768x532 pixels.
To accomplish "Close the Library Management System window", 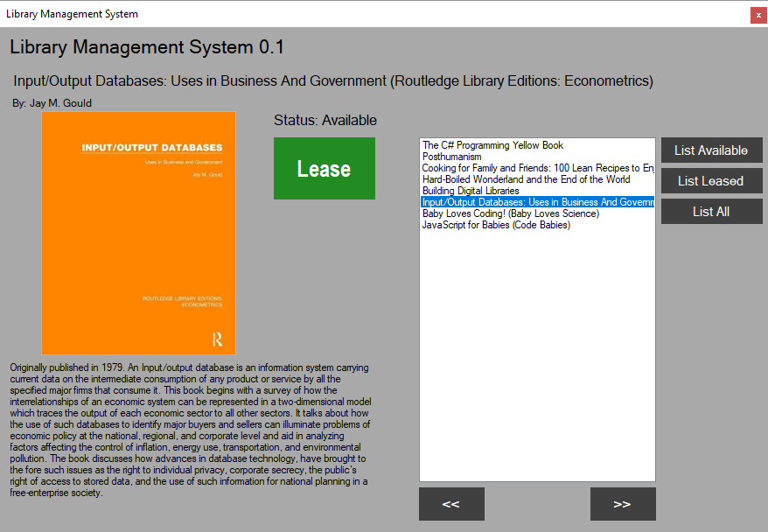I will tap(758, 15).
